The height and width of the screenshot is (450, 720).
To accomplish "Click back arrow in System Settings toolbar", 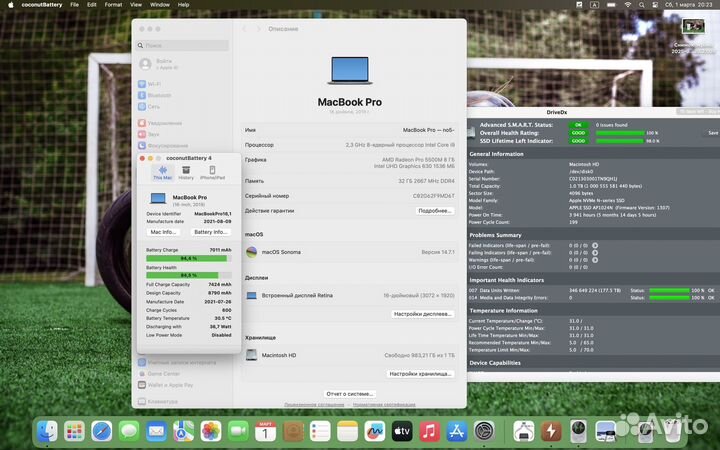I will pyautogui.click(x=244, y=29).
